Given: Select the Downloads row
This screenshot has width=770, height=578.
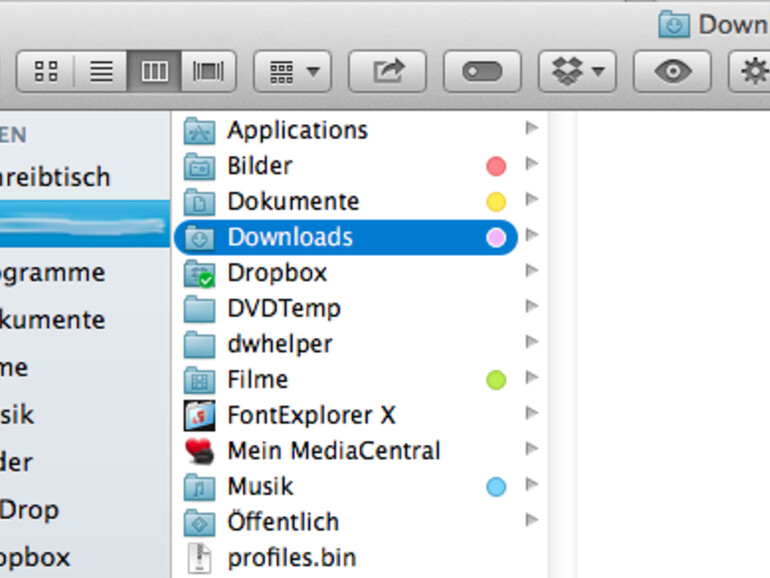Looking at the screenshot, I should pyautogui.click(x=346, y=238).
